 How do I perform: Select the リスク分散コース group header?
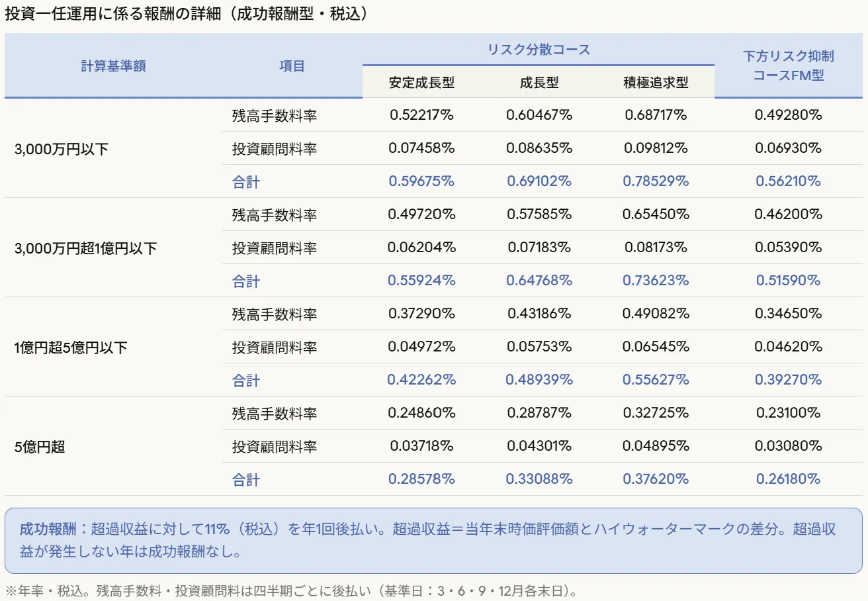point(538,50)
